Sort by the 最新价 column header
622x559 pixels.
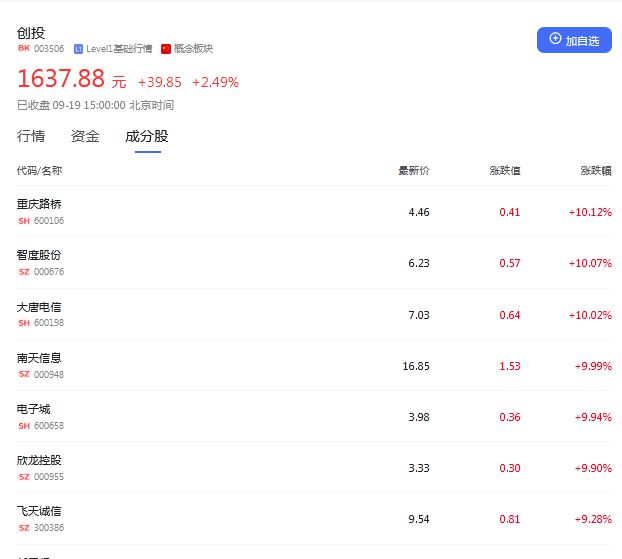(x=413, y=171)
